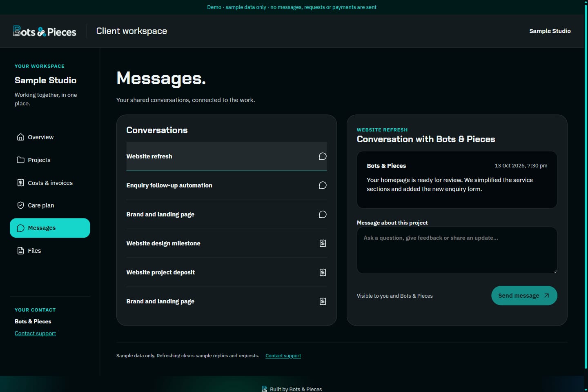
Task: Click the "Messages." page heading
Action: point(161,78)
